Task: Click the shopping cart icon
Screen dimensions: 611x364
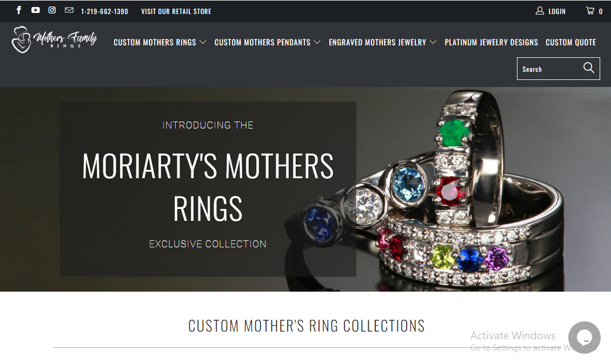Action: (x=590, y=11)
